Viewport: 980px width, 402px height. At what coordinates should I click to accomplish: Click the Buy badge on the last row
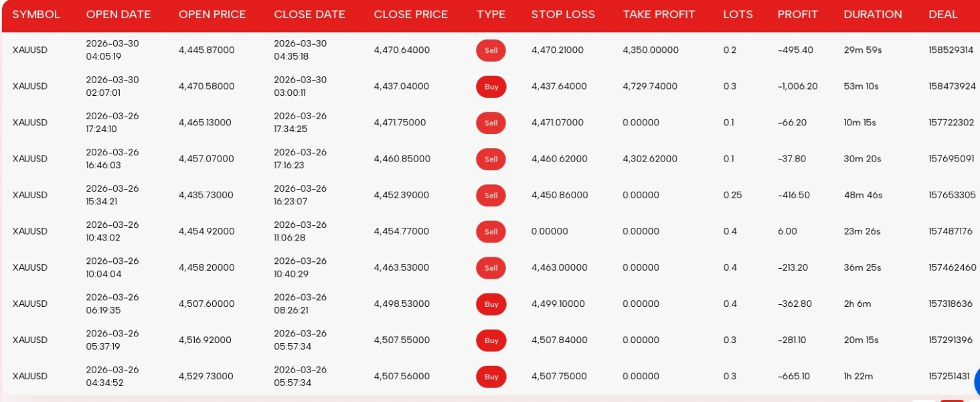[491, 377]
